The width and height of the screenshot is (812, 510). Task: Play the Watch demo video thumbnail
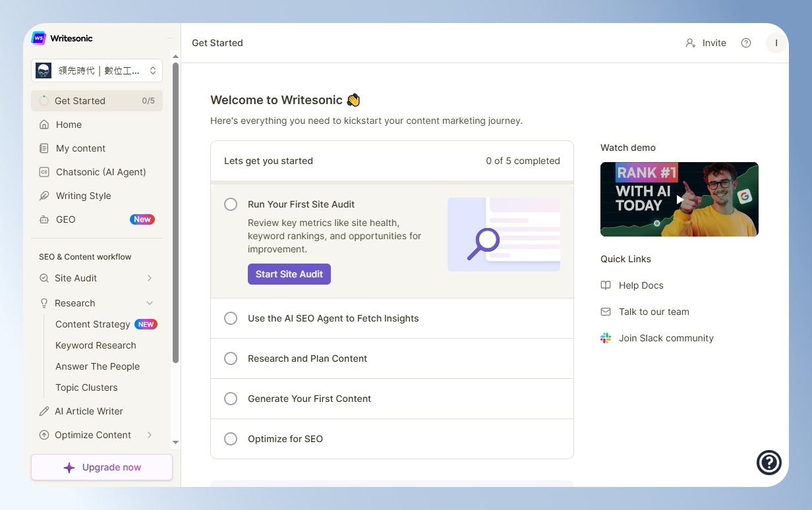[680, 199]
